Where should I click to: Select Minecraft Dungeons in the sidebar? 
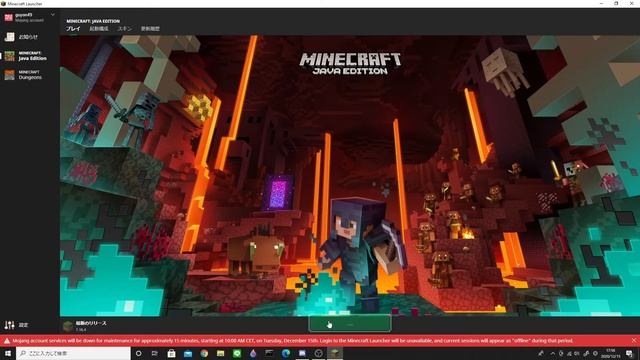(29, 75)
